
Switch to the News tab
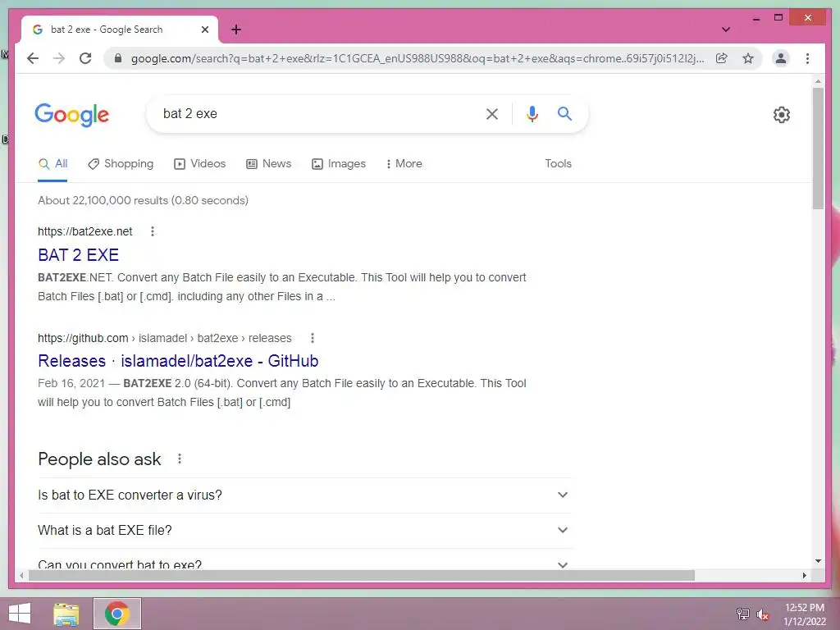pyautogui.click(x=268, y=164)
